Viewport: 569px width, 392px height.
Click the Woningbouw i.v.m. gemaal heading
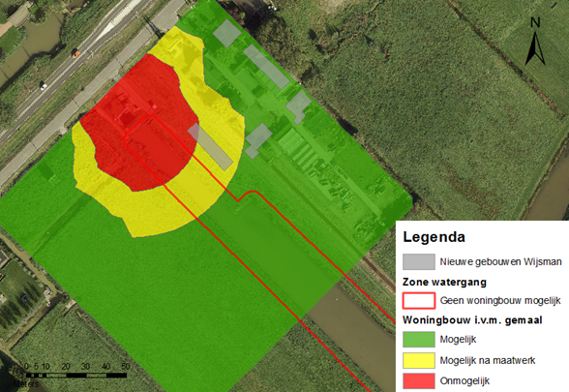(472, 320)
